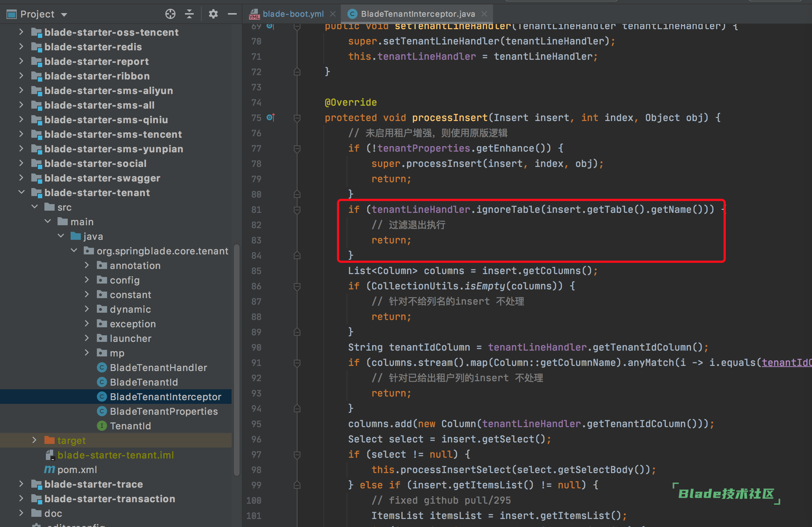The width and height of the screenshot is (812, 527).
Task: Click ignoreTable call on line 81
Action: pos(508,210)
